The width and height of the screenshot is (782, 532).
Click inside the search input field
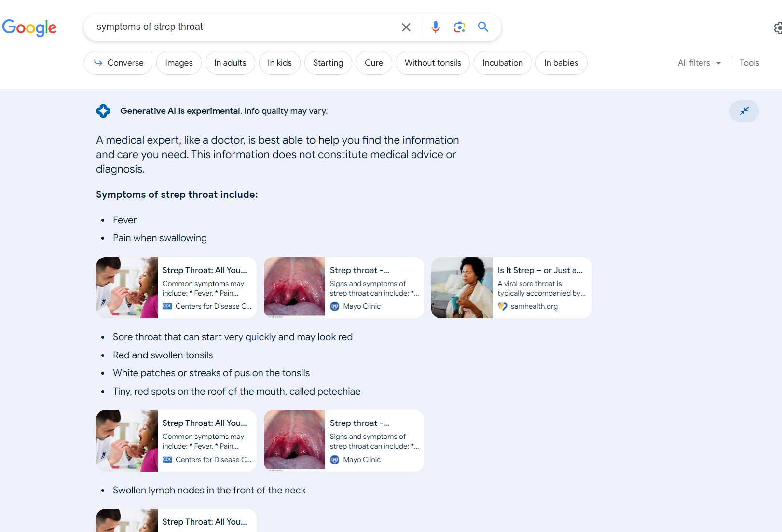pyautogui.click(x=241, y=27)
